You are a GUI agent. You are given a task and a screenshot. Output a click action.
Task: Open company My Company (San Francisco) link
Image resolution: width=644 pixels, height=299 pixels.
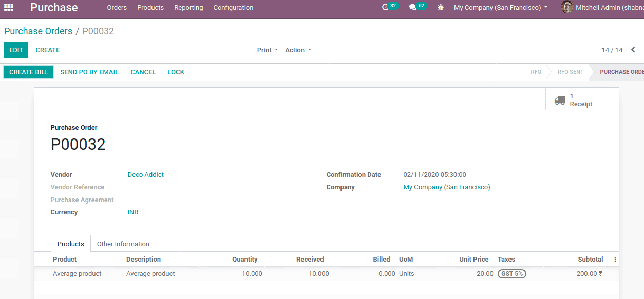(447, 187)
